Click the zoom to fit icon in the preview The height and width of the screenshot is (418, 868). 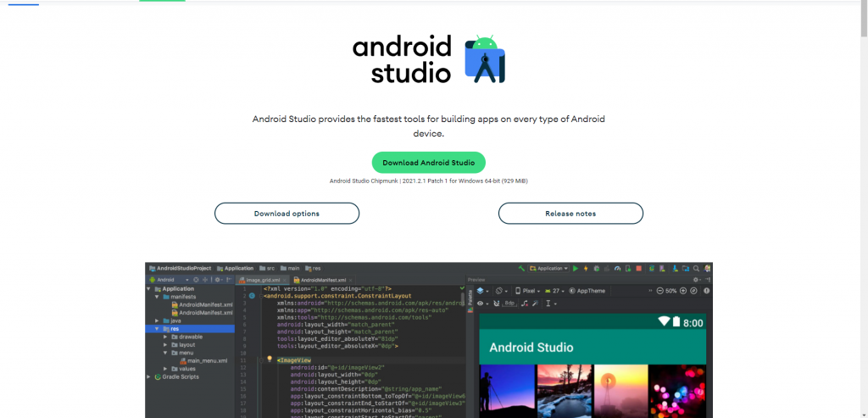click(693, 291)
